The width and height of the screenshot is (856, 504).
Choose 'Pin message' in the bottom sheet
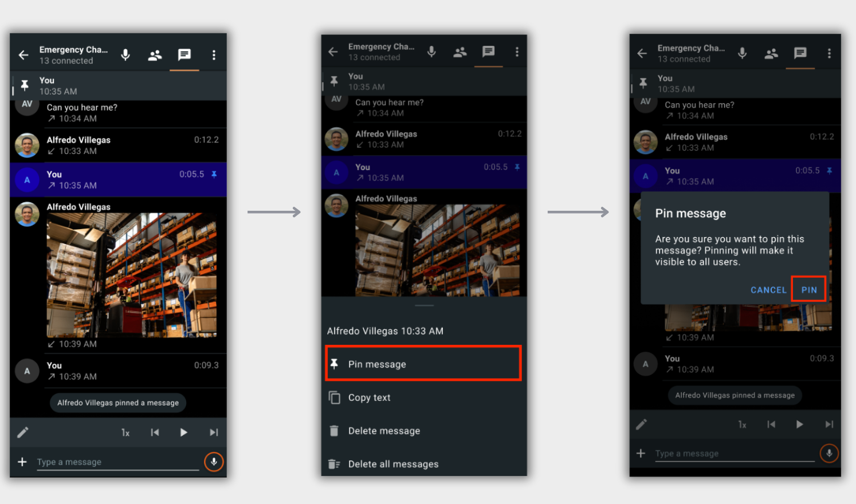[x=423, y=364]
